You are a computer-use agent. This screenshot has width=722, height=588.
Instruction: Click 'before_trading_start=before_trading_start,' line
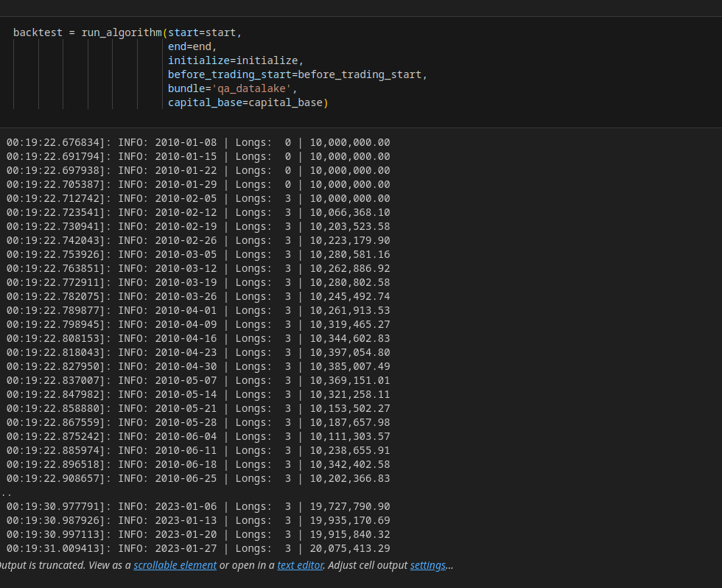click(x=298, y=74)
